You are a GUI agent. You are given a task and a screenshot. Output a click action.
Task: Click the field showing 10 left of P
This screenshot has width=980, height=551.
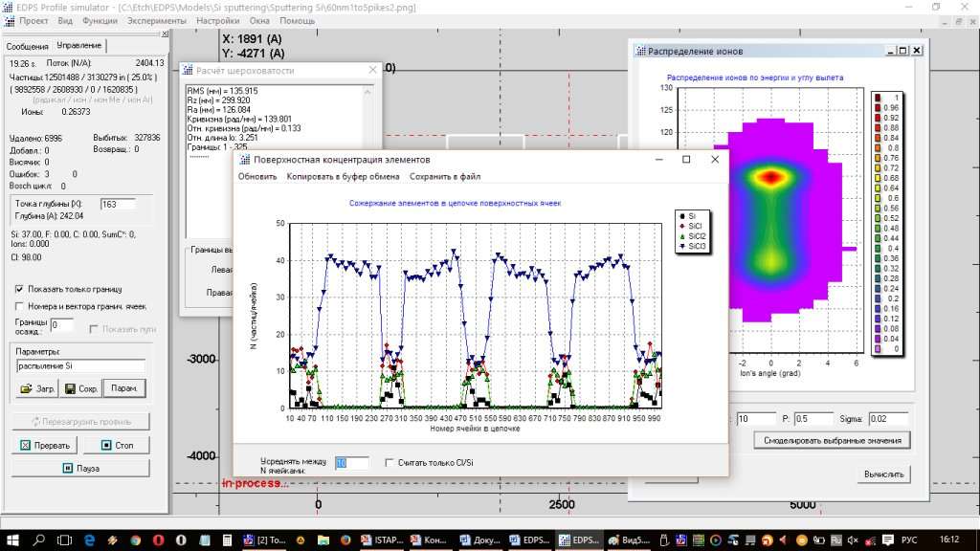click(x=756, y=419)
